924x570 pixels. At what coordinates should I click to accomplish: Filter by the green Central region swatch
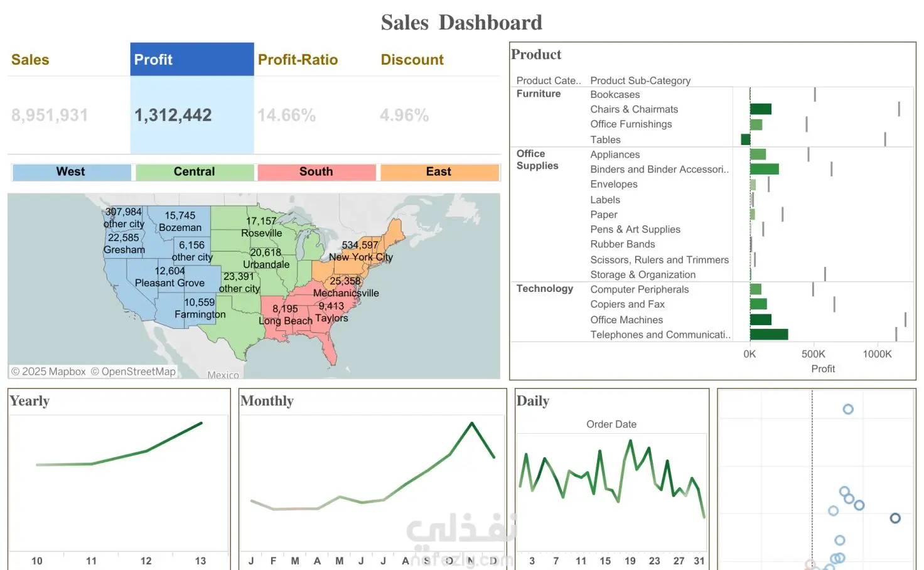195,172
